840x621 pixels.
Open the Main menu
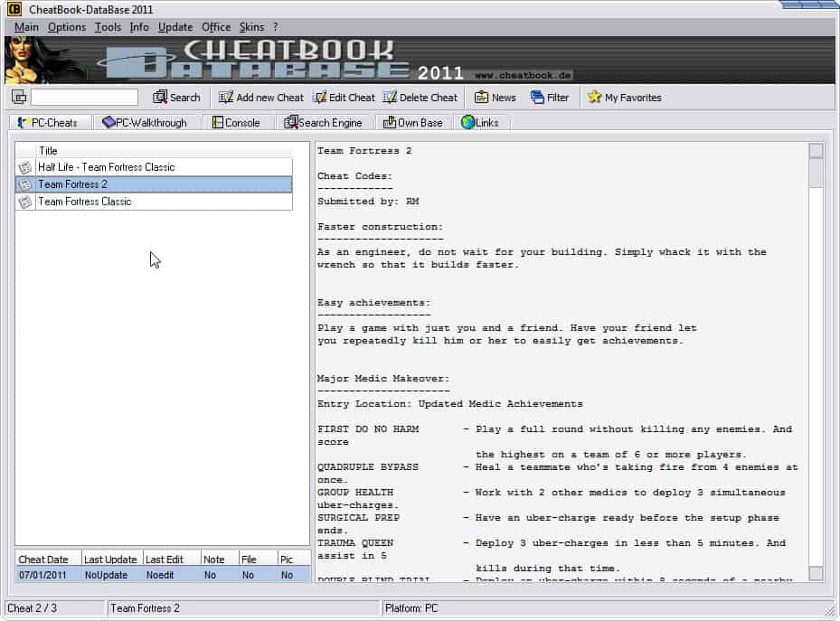click(x=26, y=27)
